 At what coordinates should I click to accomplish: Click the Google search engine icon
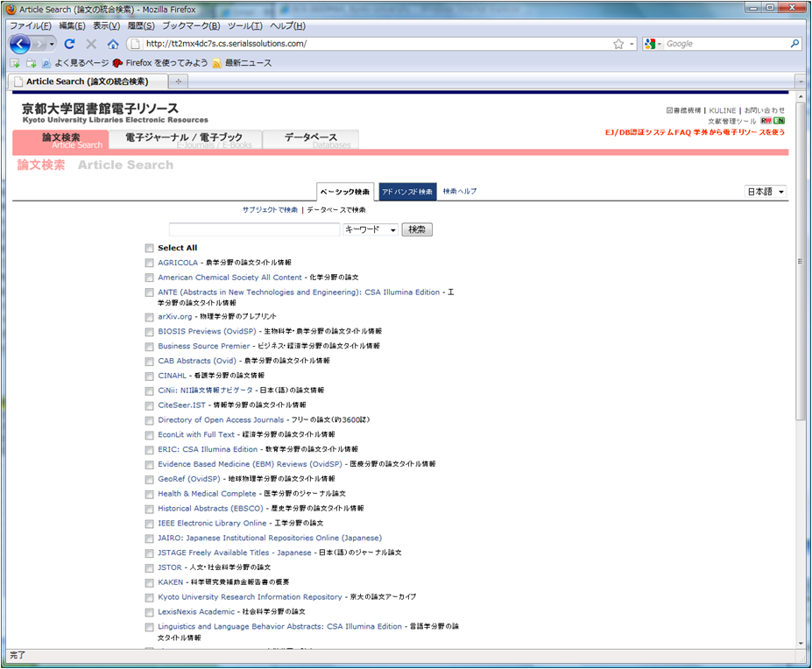pos(650,44)
